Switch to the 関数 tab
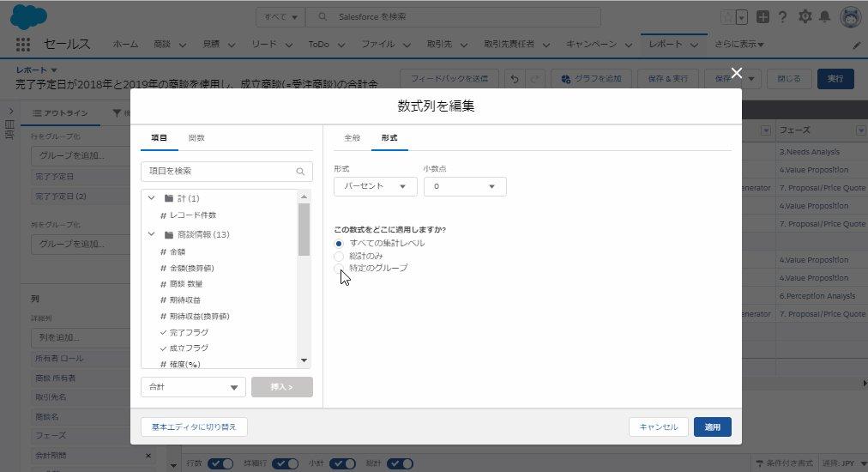The image size is (868, 472). 196,138
